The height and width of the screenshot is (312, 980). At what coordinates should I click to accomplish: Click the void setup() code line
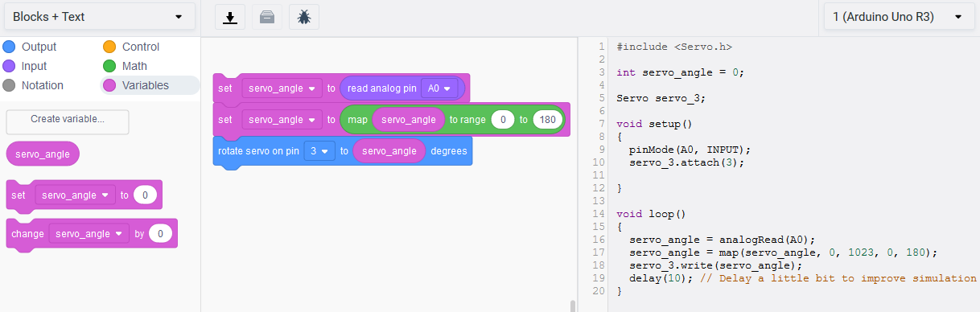click(x=655, y=124)
